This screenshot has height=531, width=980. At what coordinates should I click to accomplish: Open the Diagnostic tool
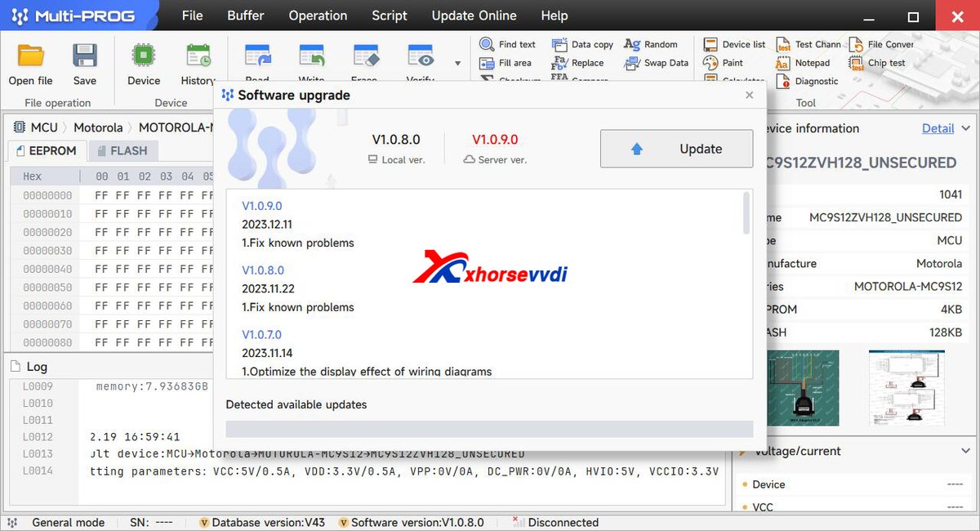click(x=807, y=81)
